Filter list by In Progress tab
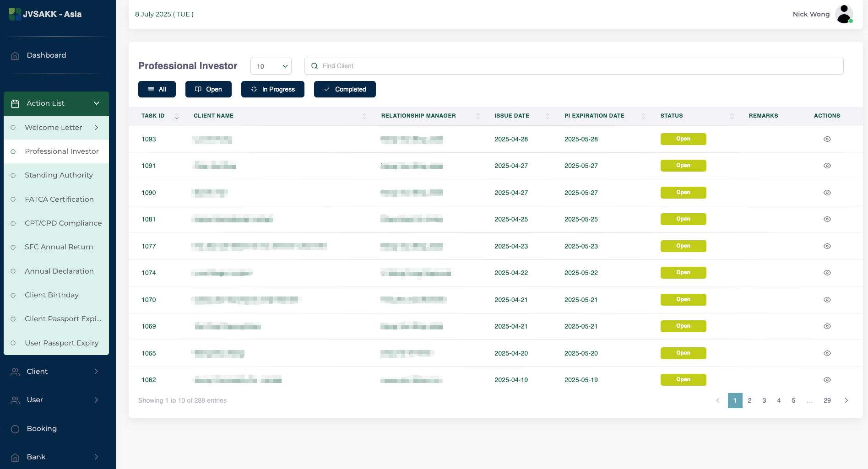Viewport: 868px width, 469px height. [273, 89]
